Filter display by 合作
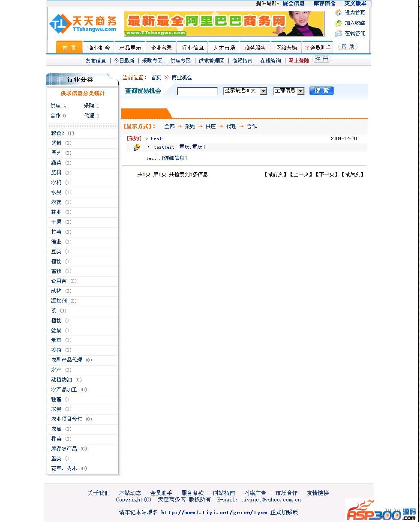This screenshot has height=522, width=420. click(252, 126)
